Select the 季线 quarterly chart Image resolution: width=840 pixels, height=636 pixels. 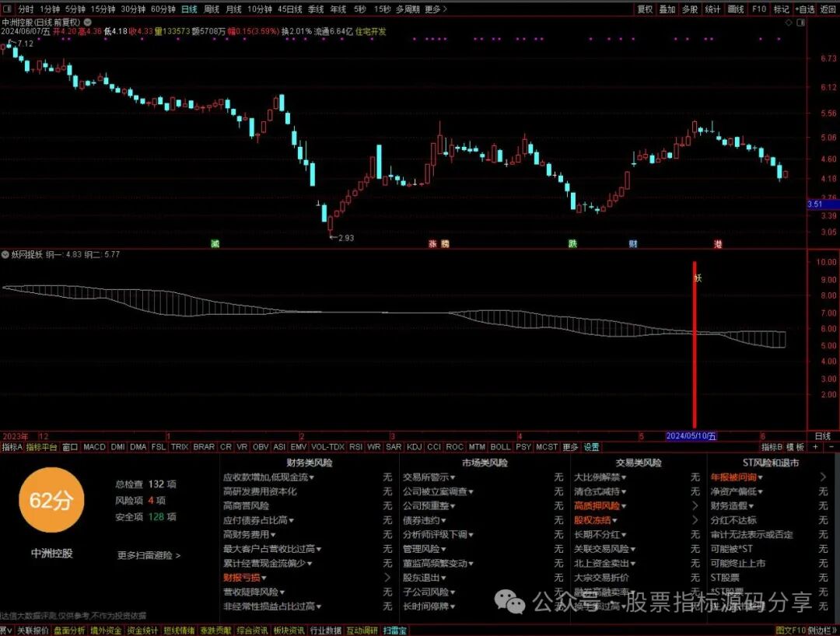tap(316, 9)
